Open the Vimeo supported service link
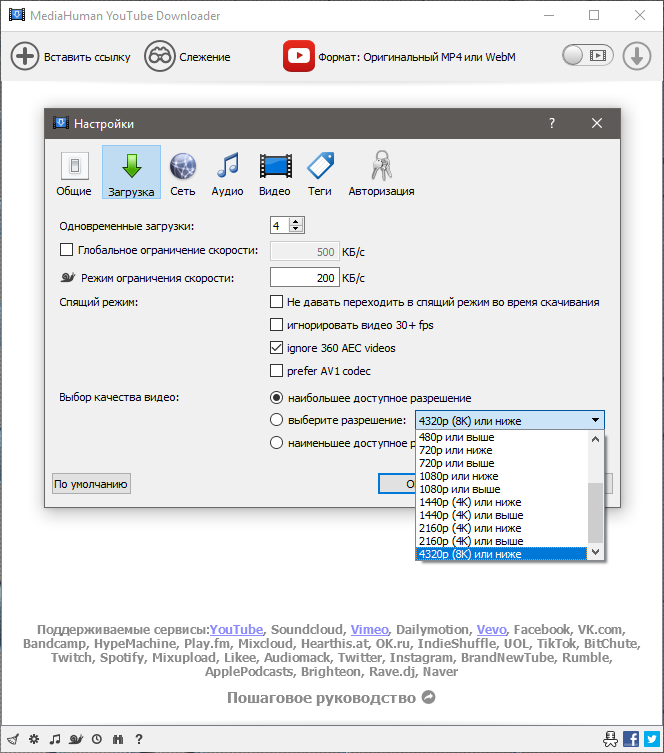Image resolution: width=664 pixels, height=753 pixels. pos(369,629)
